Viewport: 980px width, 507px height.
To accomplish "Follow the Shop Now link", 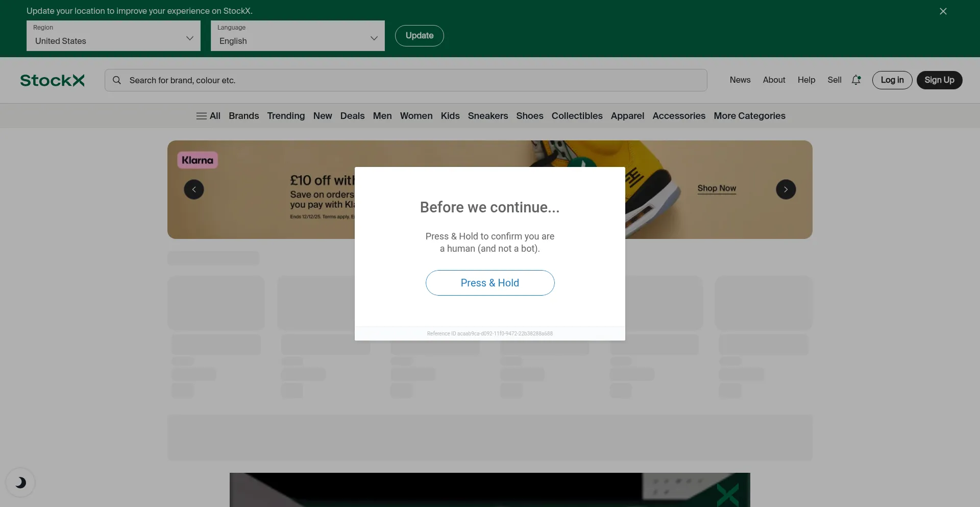I will [717, 188].
